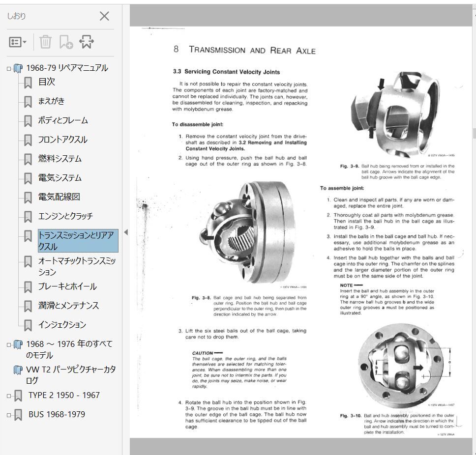Open the bookmark options dropdown menu
Screen dimensions: 476x455
pos(18,42)
